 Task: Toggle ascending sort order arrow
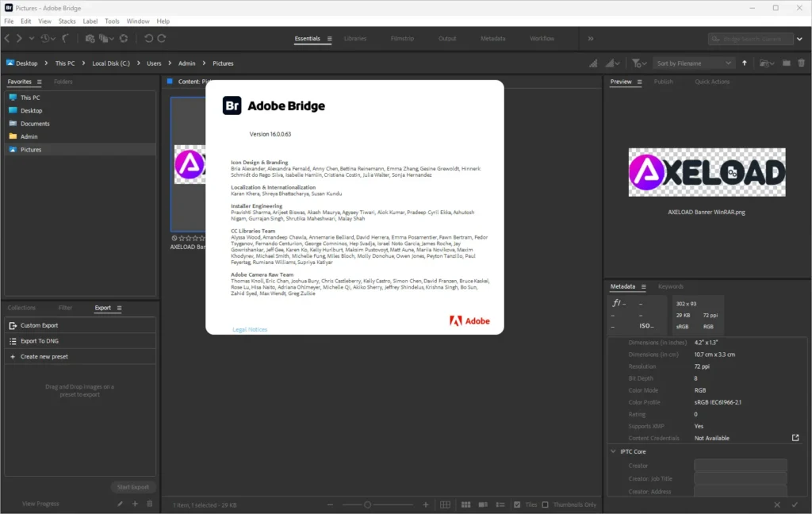point(745,63)
